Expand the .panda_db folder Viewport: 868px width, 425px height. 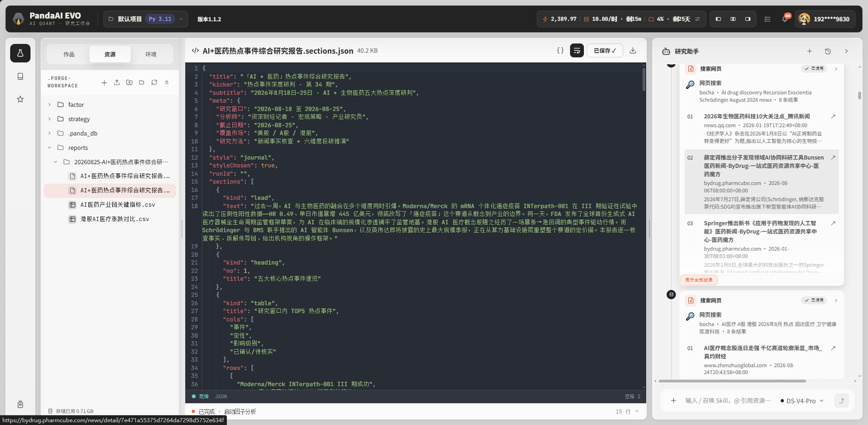click(x=49, y=133)
